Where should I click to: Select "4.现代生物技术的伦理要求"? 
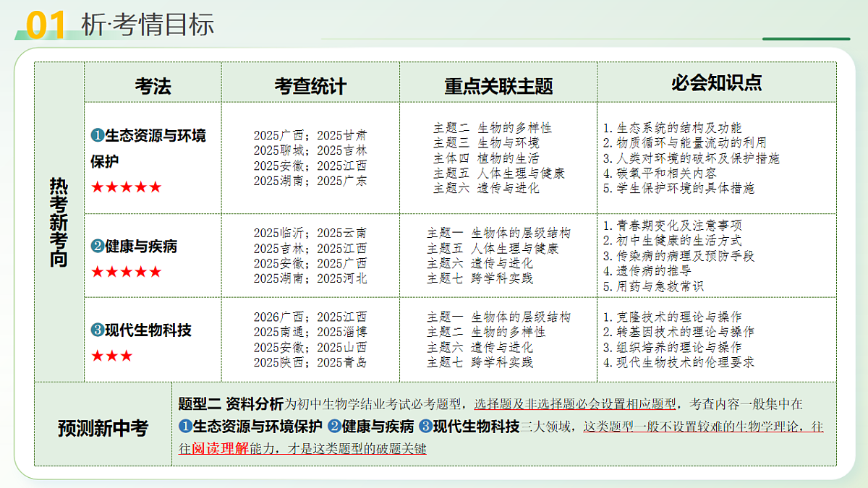tap(679, 362)
